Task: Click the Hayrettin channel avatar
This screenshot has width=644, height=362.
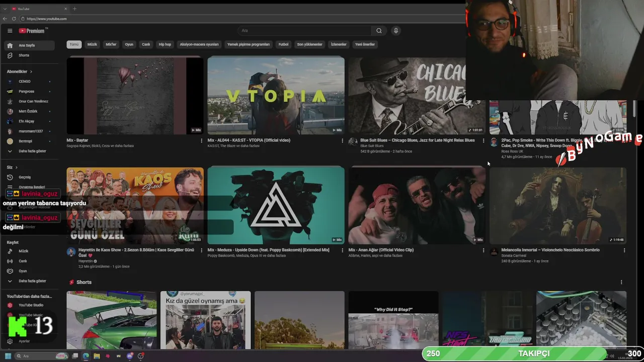Action: 71,251
